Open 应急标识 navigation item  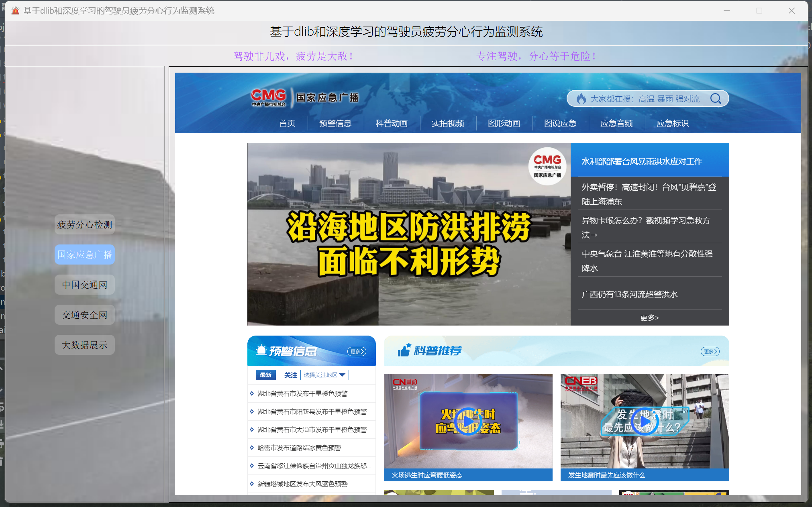(x=673, y=123)
